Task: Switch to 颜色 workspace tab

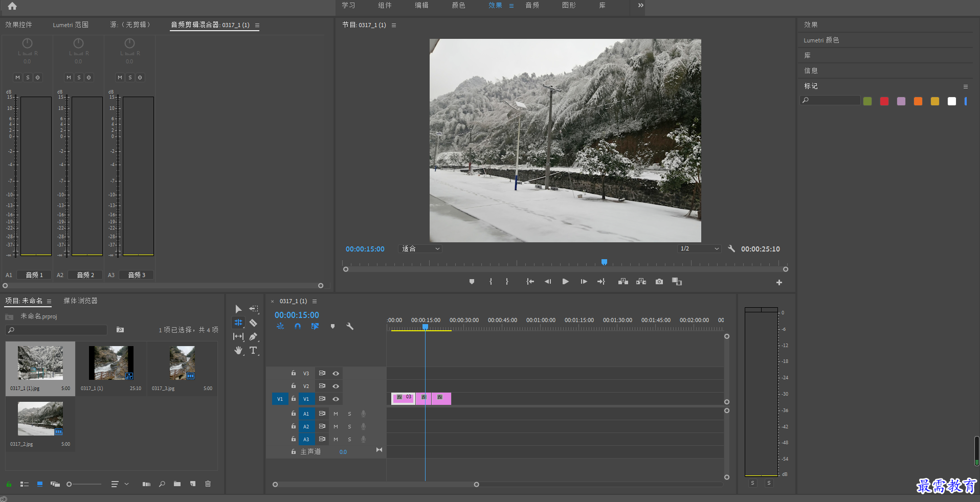Action: [459, 5]
